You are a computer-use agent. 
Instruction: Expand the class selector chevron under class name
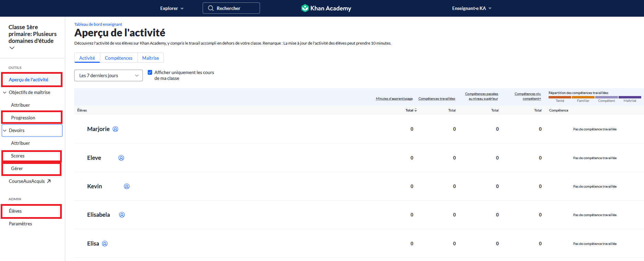coord(12,48)
